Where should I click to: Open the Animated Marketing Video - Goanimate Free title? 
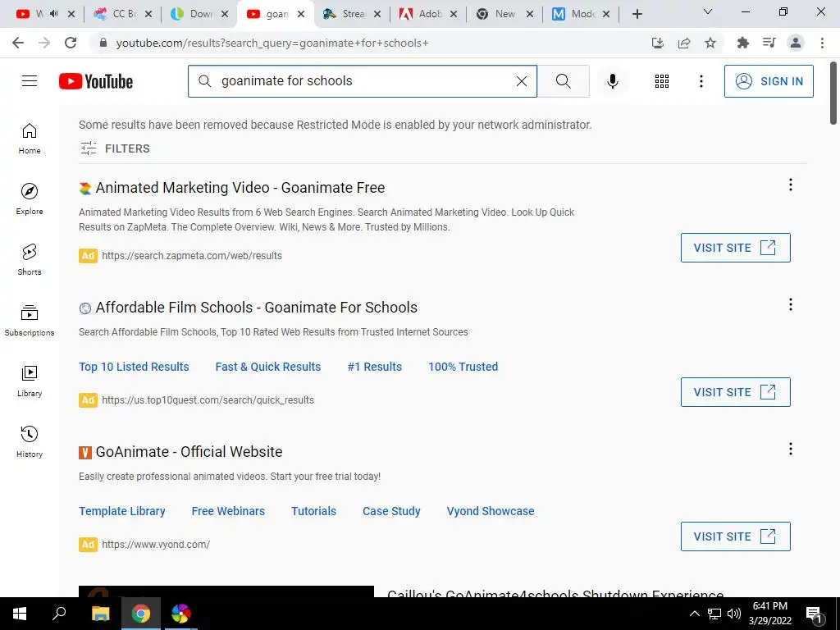point(240,188)
